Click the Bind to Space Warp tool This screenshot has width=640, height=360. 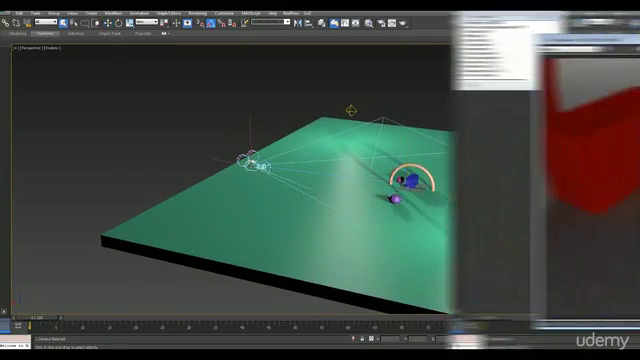coord(27,23)
